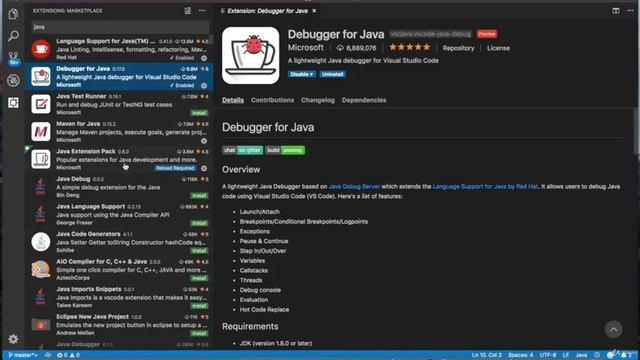This screenshot has width=640, height=360.
Task: Open manage gear for Debugger for Java row
Action: pos(204,86)
